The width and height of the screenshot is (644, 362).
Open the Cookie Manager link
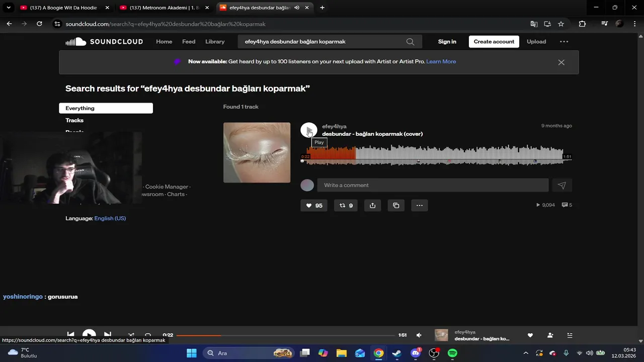coord(167,187)
